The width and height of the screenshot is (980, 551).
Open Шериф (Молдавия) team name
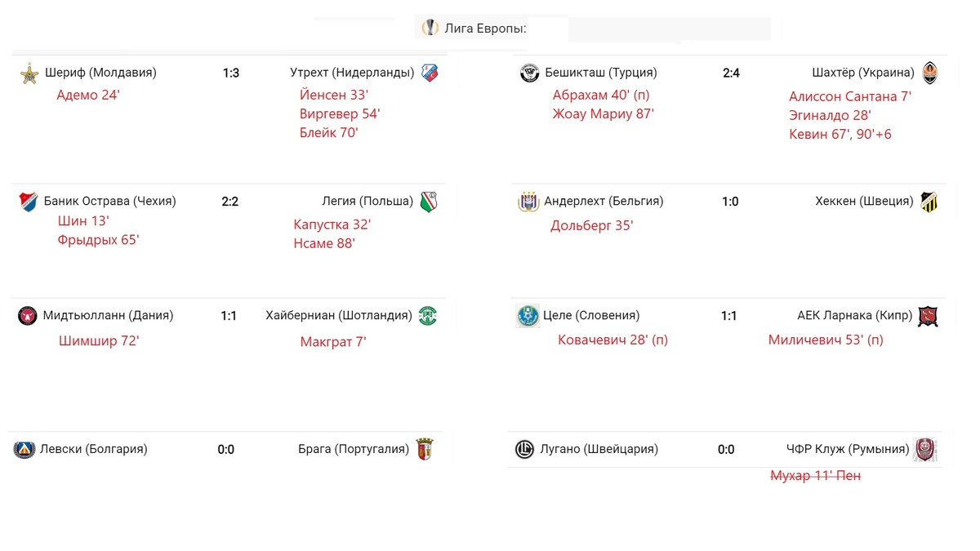(x=100, y=73)
